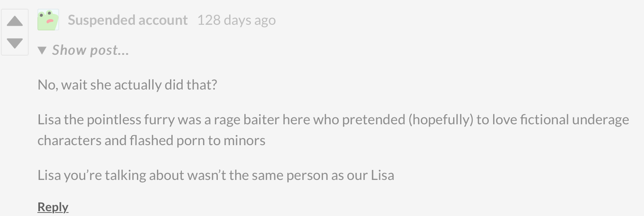Screen dimensions: 644x216
Task: Click the sentence starting "Lisa you're talking about"
Action: point(216,175)
